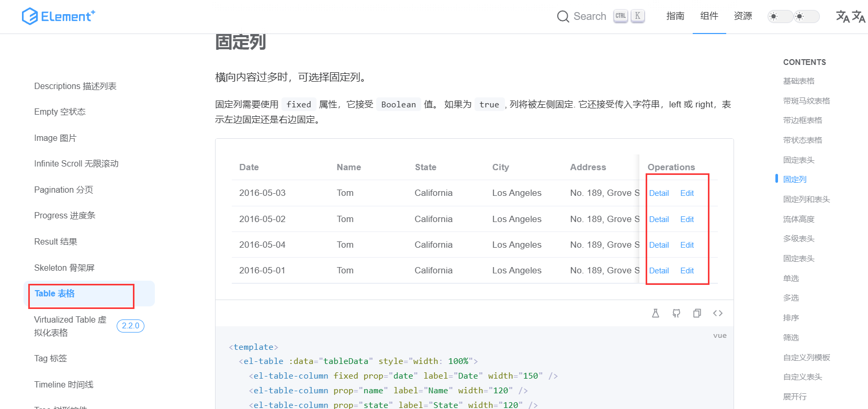The height and width of the screenshot is (409, 868).
Task: Open the playground flask icon
Action: [x=656, y=313]
